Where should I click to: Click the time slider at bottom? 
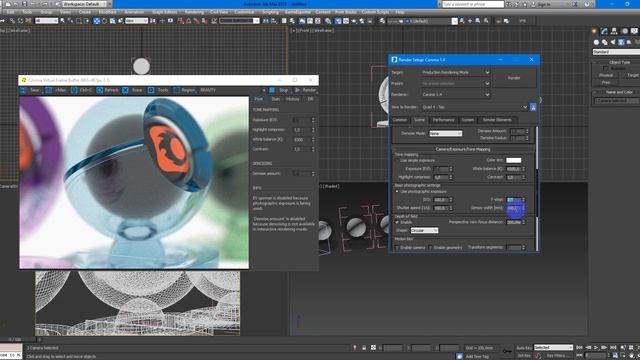pos(18,340)
